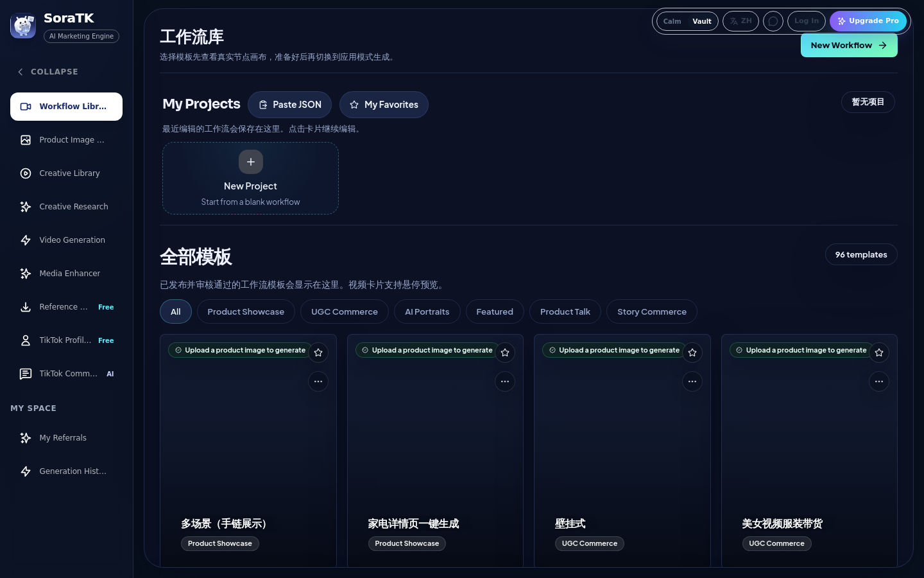Select the Creative Research sparkle icon
Viewport: 924px width, 578px height.
26,207
